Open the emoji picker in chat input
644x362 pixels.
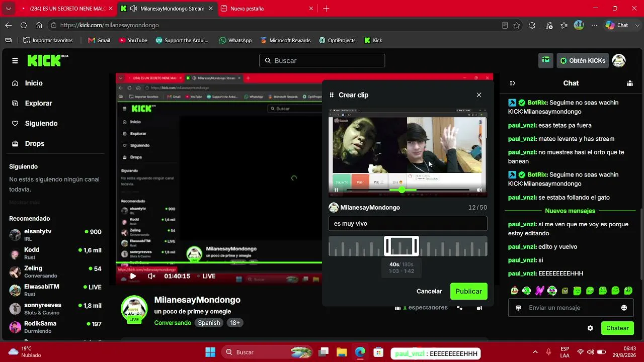(624, 308)
